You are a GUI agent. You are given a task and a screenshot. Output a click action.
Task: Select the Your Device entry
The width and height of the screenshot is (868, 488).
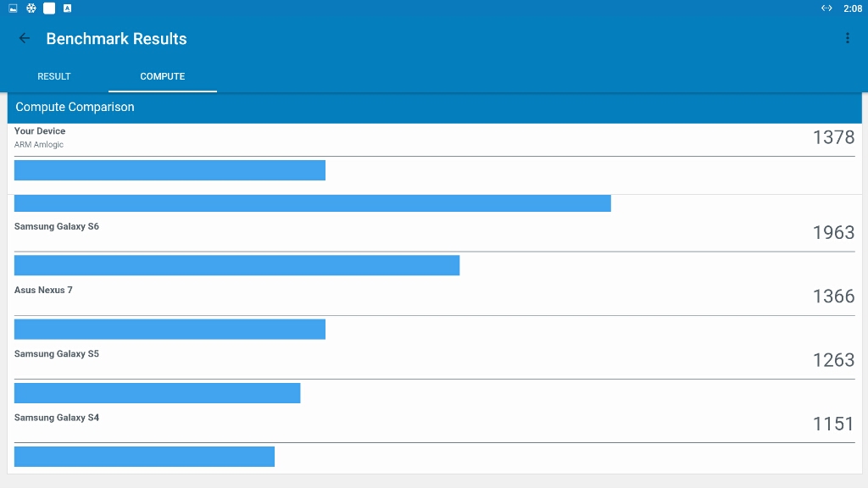tap(40, 131)
